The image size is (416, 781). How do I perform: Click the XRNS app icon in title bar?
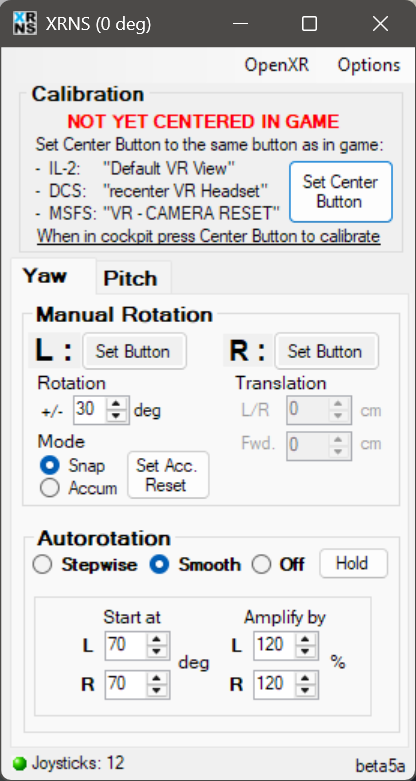(x=25, y=23)
